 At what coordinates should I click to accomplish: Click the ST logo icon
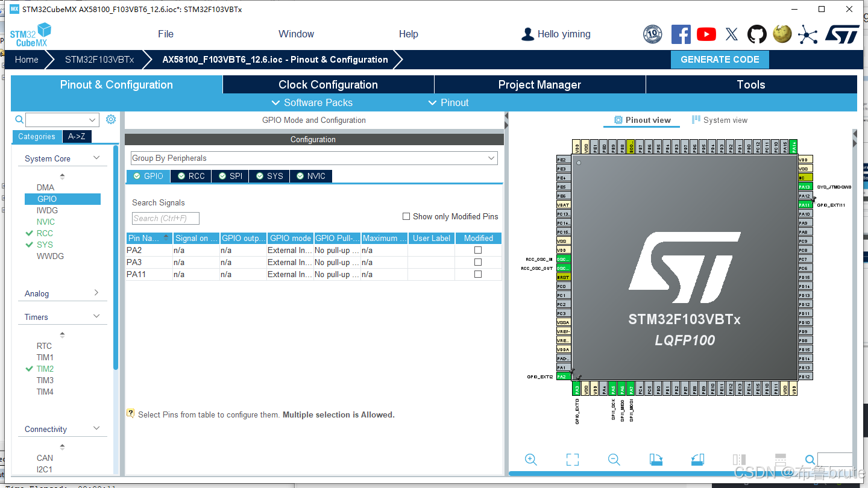pyautogui.click(x=841, y=34)
